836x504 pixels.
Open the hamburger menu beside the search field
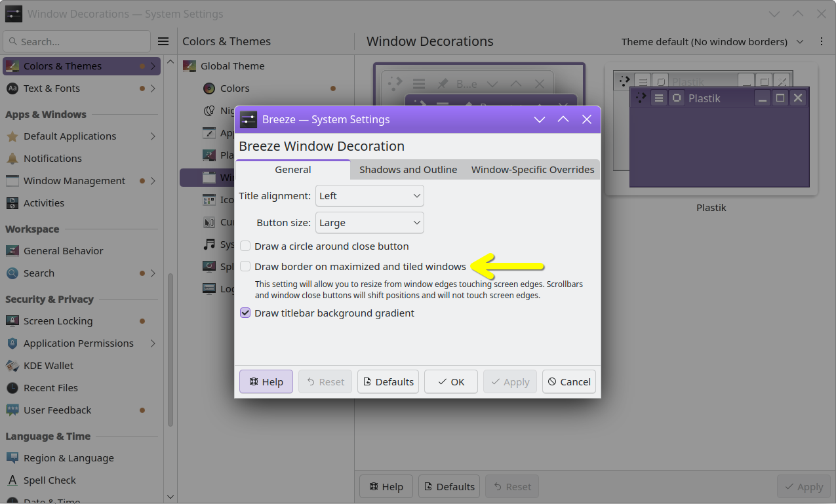[x=163, y=41]
